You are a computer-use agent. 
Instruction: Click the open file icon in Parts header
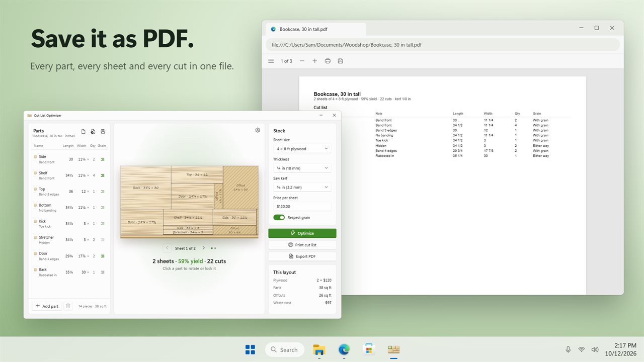(93, 132)
